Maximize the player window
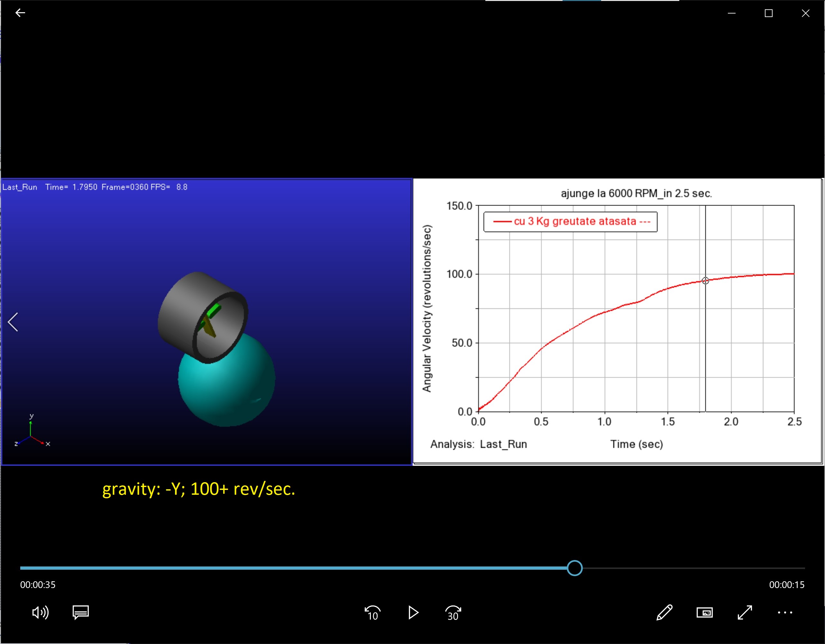Image resolution: width=825 pixels, height=644 pixels. tap(768, 13)
